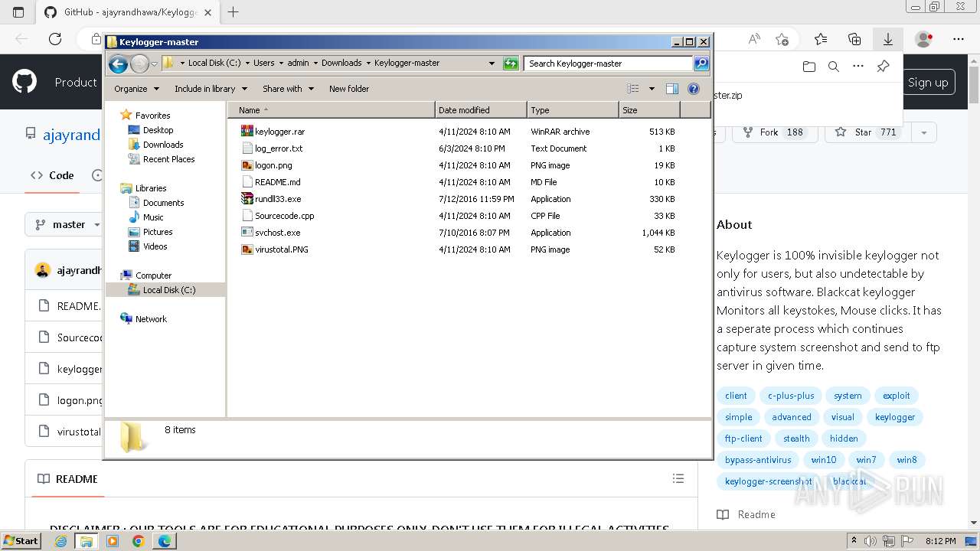Screen dimensions: 980x551
Task: Change view icon in Explorer toolbar
Action: [633, 89]
